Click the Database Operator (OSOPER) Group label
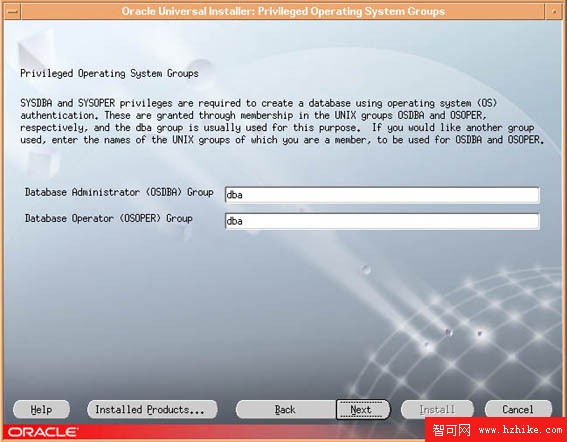567x442 pixels. pos(108,218)
